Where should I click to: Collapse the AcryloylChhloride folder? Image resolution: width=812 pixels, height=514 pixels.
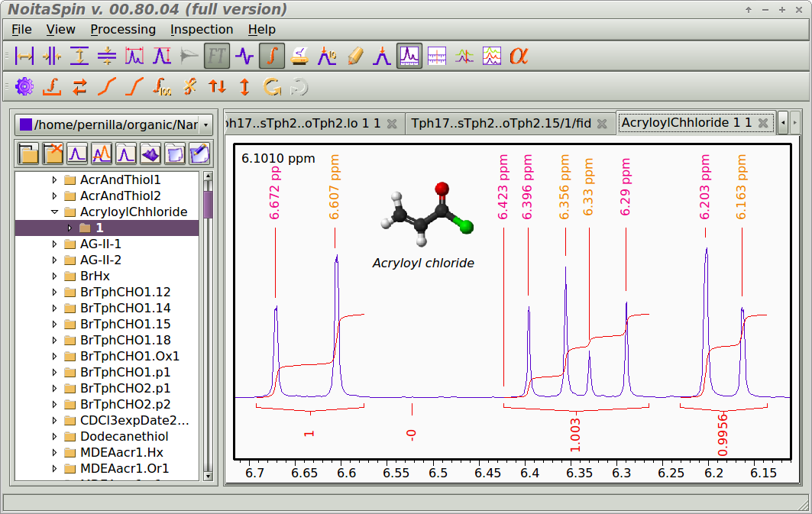click(x=54, y=212)
